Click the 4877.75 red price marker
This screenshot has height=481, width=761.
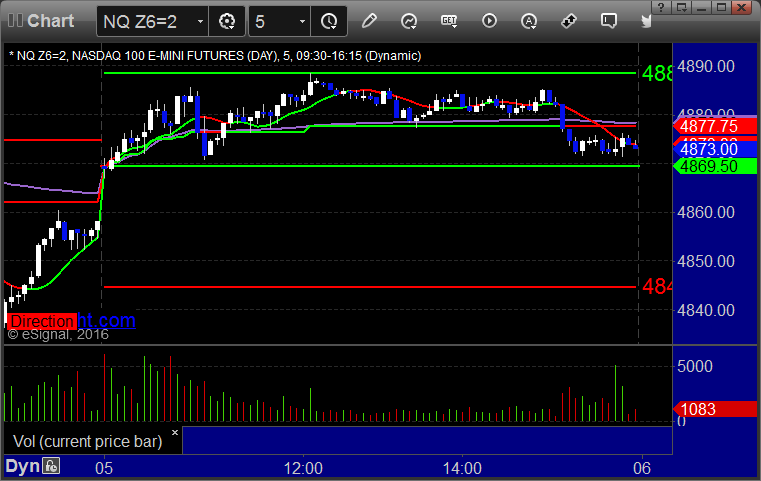click(714, 126)
